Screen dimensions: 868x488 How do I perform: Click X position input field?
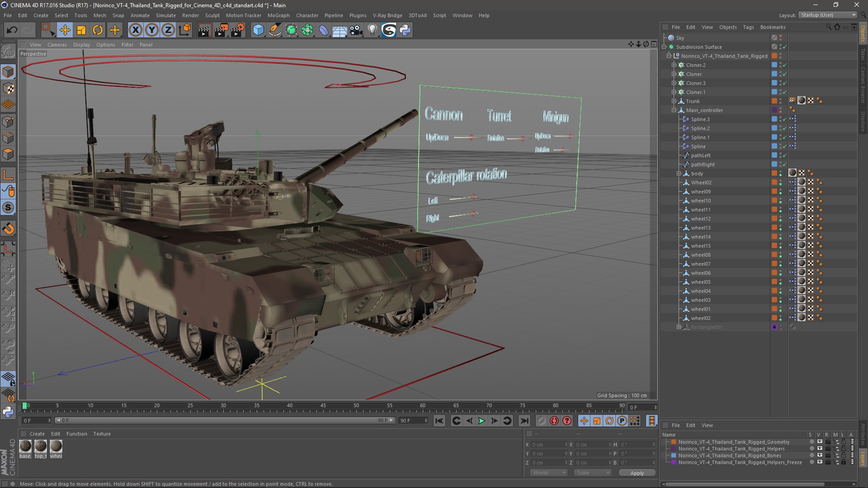pyautogui.click(x=549, y=445)
